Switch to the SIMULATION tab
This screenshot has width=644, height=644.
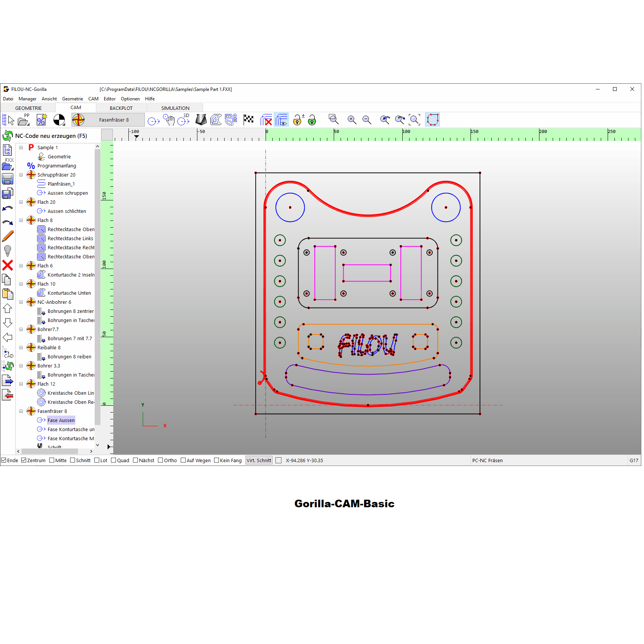pos(175,108)
